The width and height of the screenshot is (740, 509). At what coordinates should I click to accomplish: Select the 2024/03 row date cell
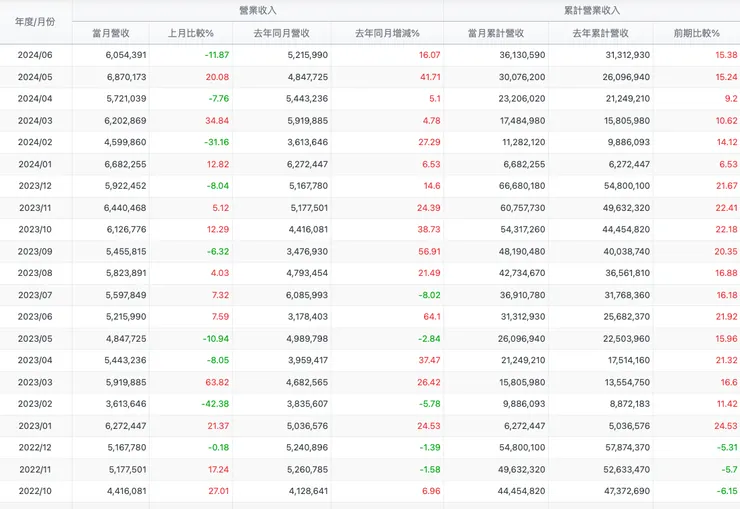[35, 121]
